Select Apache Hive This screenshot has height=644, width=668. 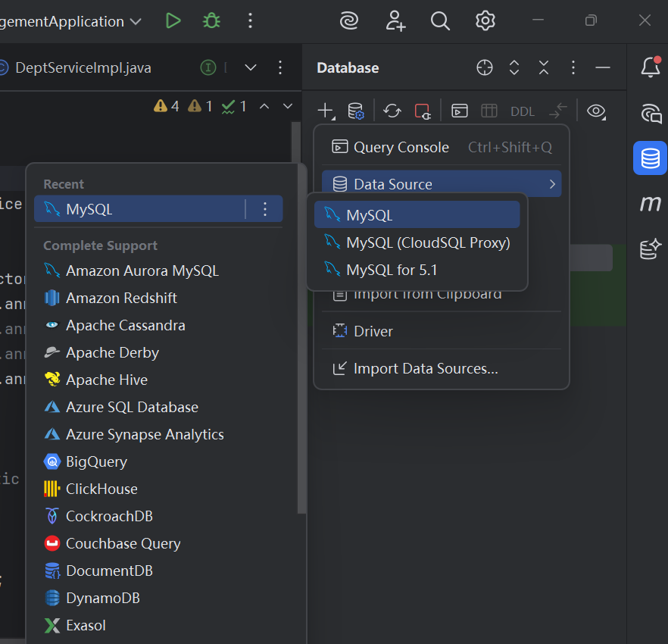coord(158,380)
